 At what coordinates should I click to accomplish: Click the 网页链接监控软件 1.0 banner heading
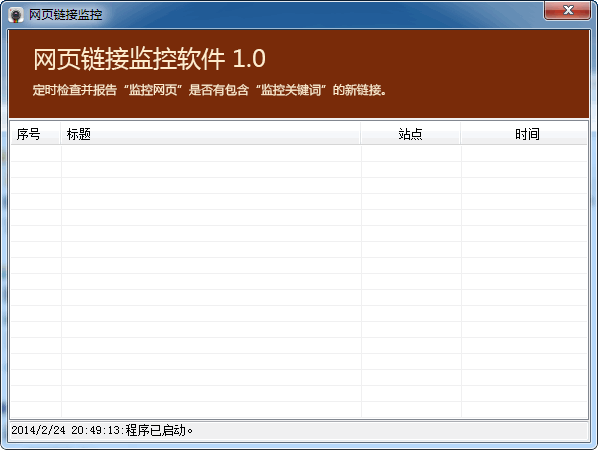coord(150,59)
